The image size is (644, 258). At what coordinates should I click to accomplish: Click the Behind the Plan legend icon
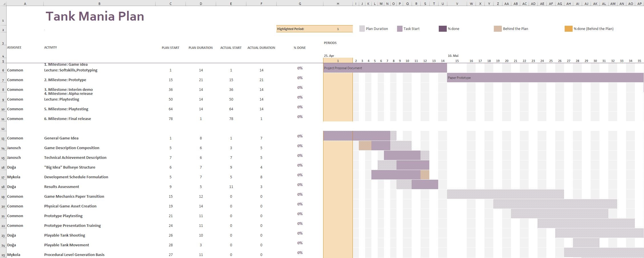(x=498, y=29)
